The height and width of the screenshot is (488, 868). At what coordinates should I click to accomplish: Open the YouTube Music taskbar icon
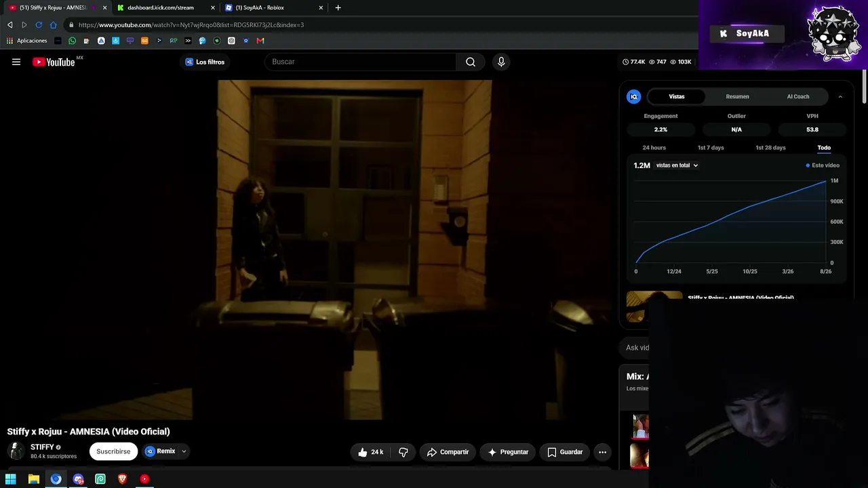[144, 479]
